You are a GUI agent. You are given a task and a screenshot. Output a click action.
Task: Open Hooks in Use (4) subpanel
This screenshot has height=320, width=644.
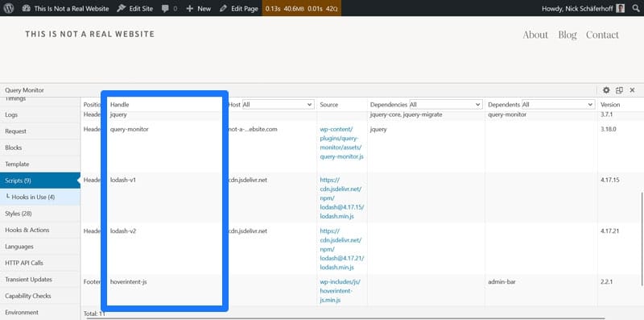(x=40, y=197)
